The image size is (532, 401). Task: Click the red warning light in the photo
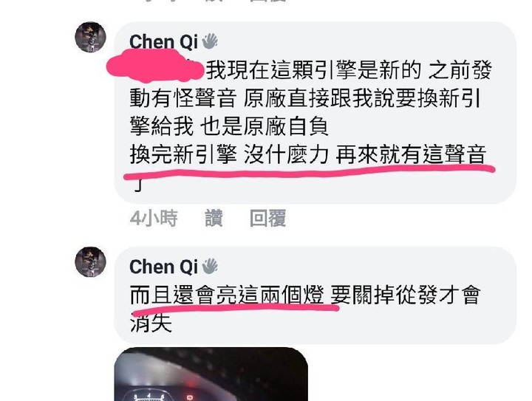pyautogui.click(x=190, y=397)
